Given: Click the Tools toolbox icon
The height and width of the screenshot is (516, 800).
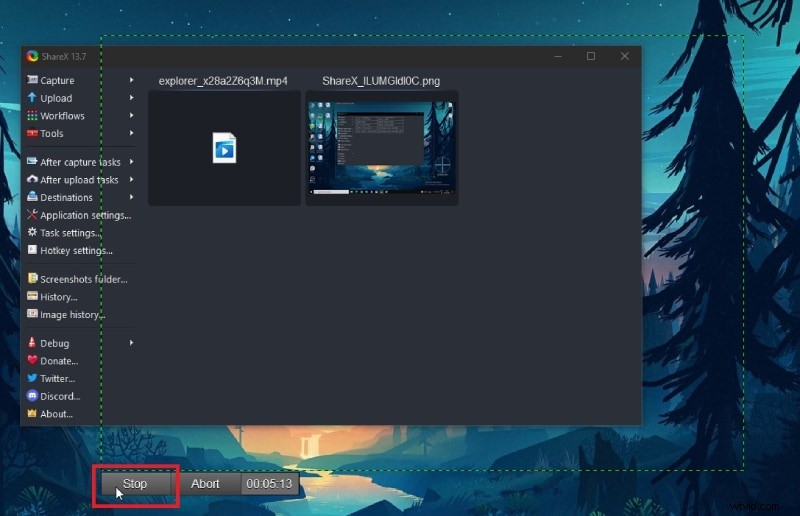Looking at the screenshot, I should (32, 133).
